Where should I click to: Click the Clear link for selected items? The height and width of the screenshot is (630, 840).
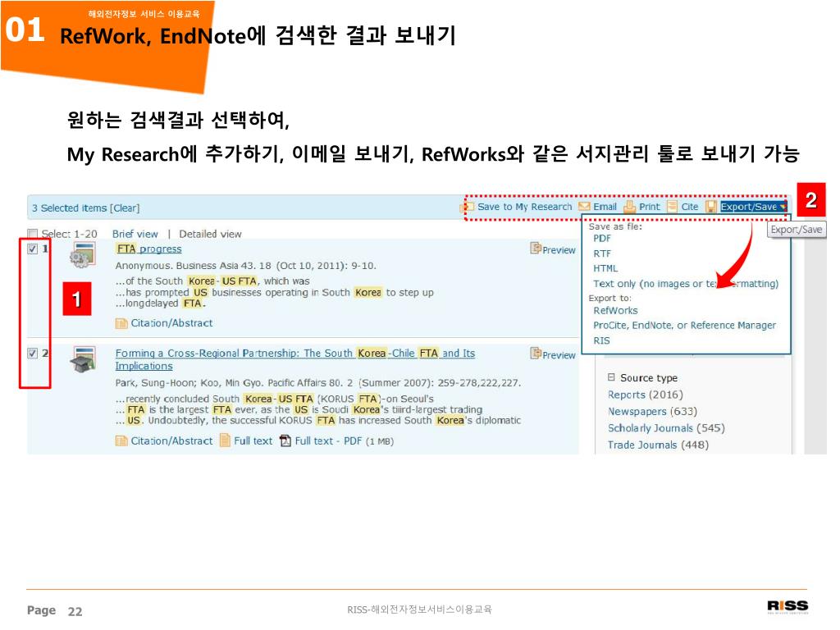(125, 208)
